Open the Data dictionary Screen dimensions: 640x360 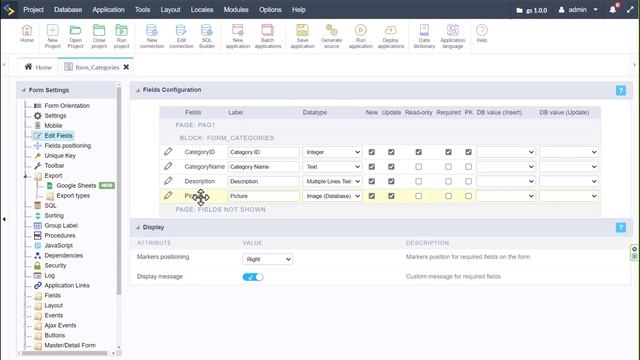424,36
